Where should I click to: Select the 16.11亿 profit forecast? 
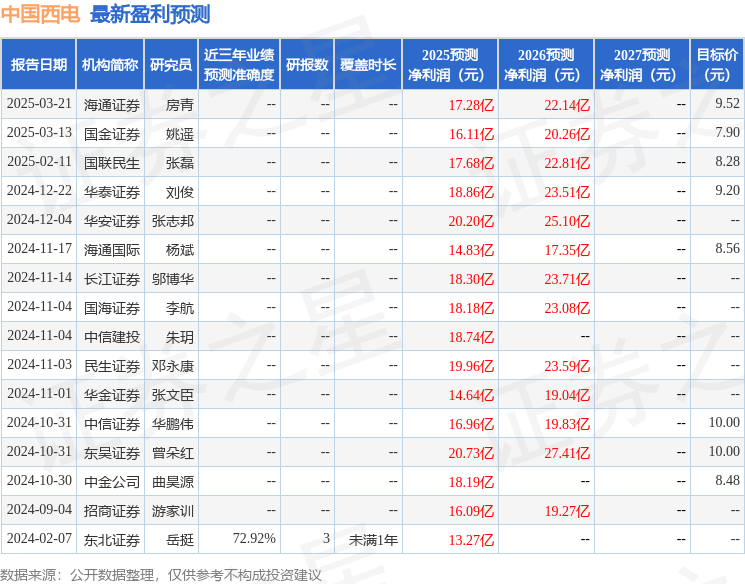click(x=471, y=134)
